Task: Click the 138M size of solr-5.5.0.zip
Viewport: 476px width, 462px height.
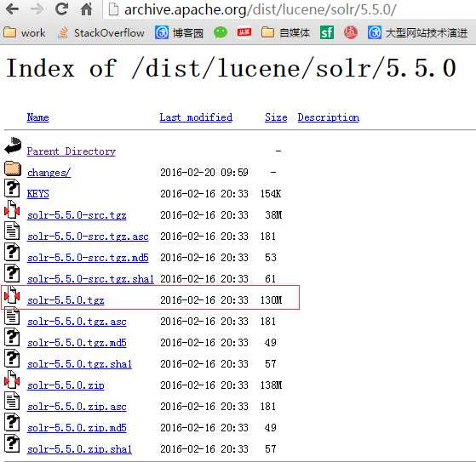Action: (271, 385)
